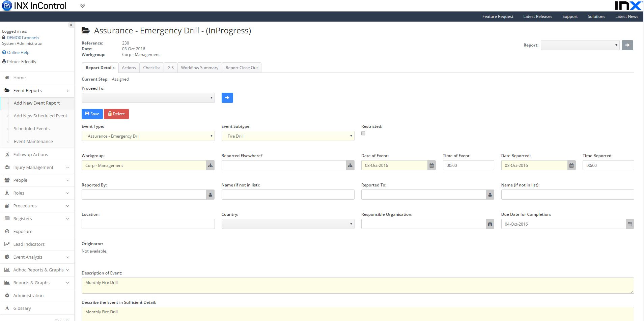Save the event report
Viewport: 644px width, 321px height.
(92, 114)
